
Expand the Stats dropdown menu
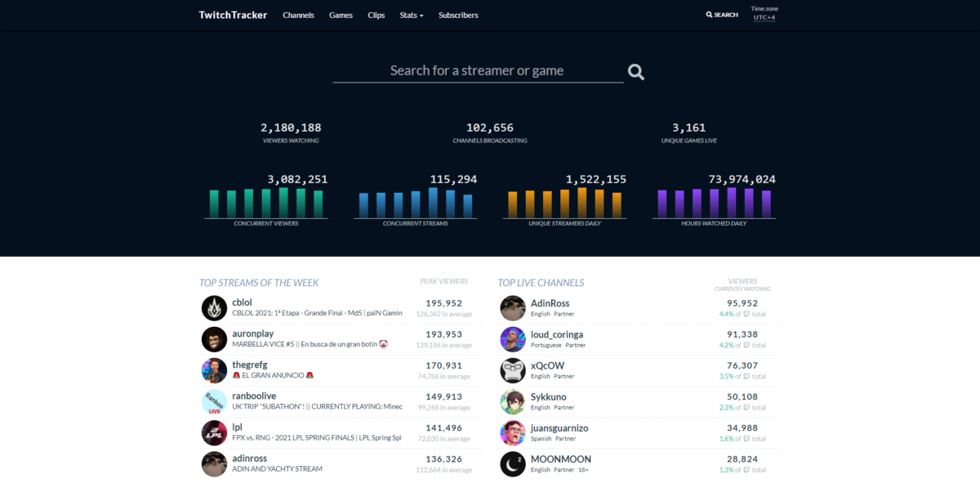click(412, 15)
